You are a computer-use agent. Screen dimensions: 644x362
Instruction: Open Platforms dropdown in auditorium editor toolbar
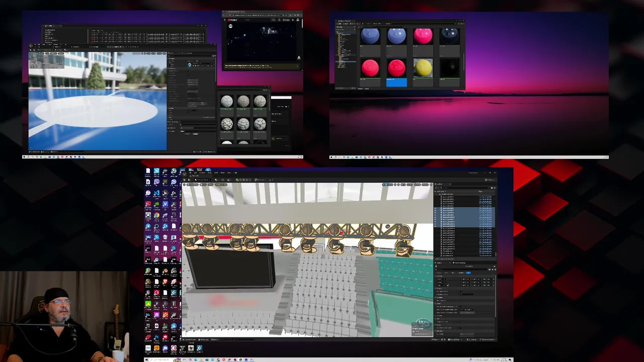tap(260, 180)
